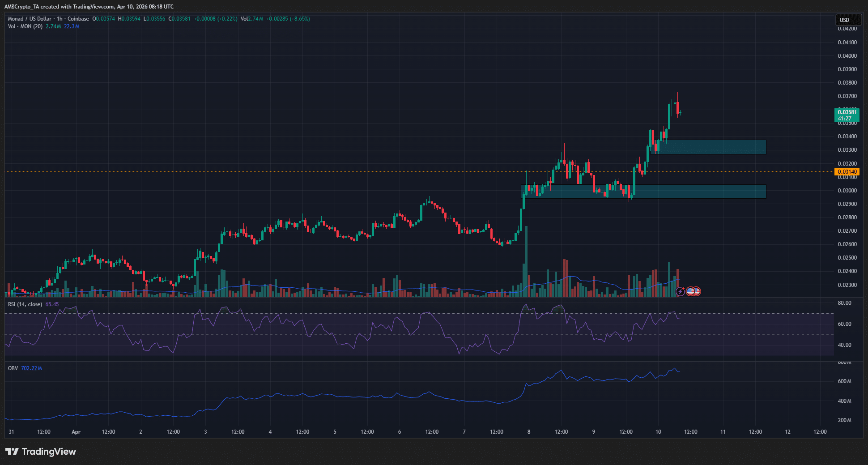This screenshot has width=868, height=465.
Task: Click the 'Apr' label on time axis
Action: [x=76, y=432]
